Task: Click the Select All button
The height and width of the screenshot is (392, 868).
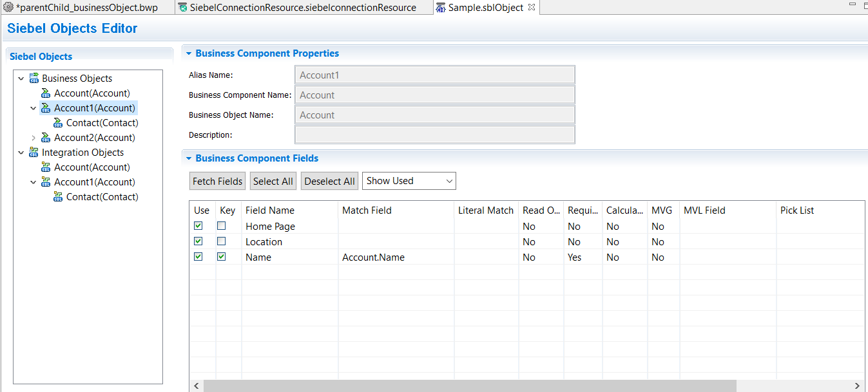Action: tap(273, 181)
